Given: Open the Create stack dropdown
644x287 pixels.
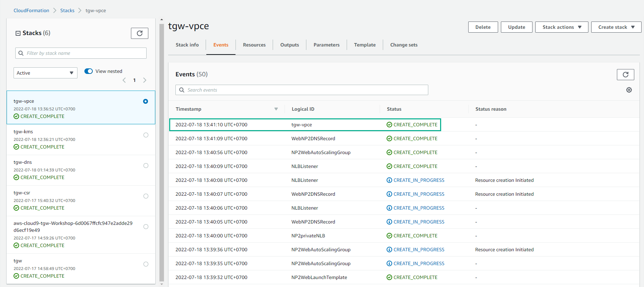Looking at the screenshot, I should tap(616, 27).
